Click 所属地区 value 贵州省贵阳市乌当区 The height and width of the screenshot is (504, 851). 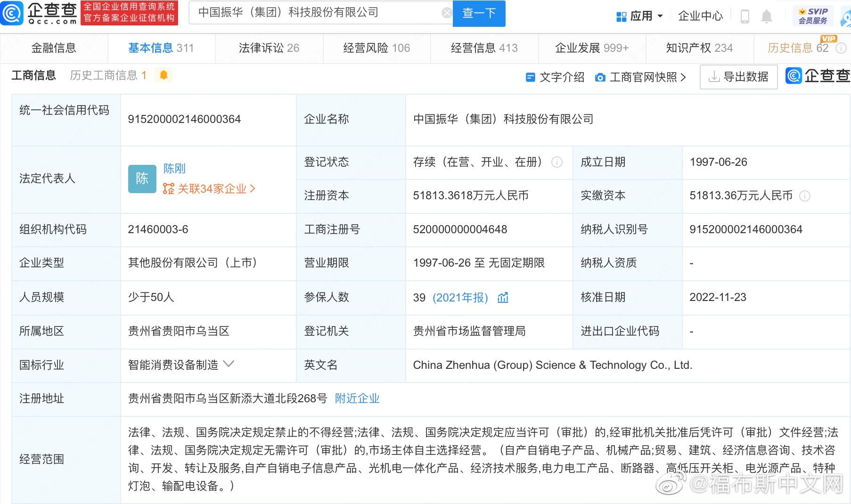[x=179, y=331]
